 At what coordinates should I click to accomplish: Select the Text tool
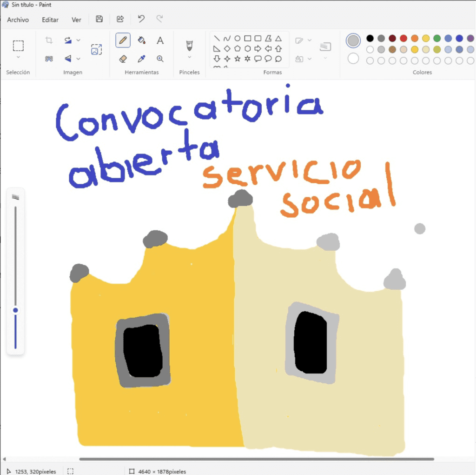160,40
